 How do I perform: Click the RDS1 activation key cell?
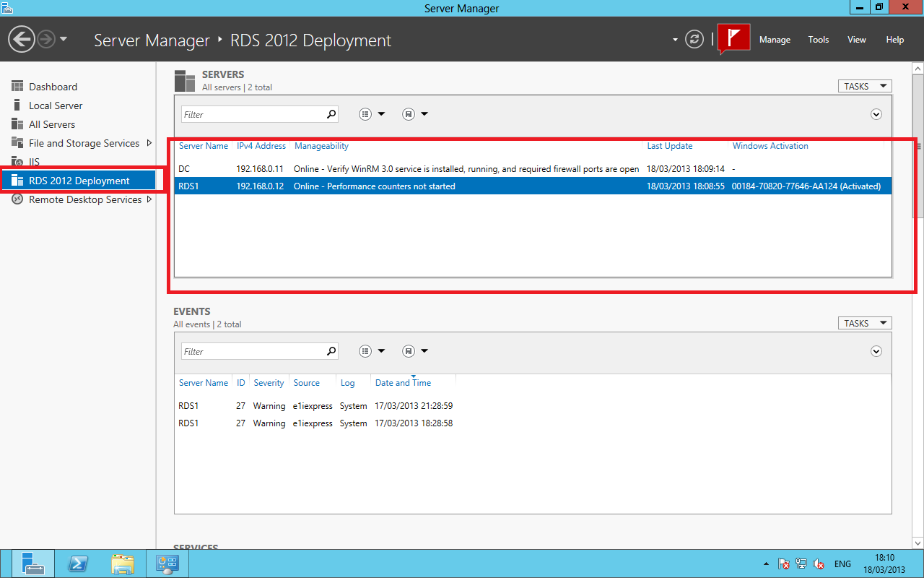[x=806, y=186]
